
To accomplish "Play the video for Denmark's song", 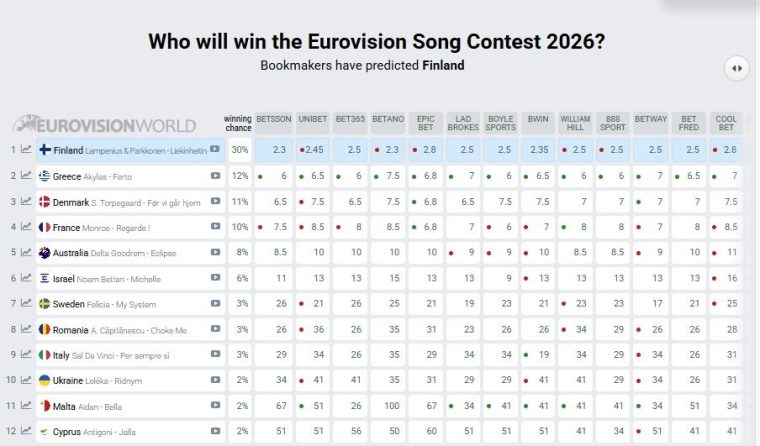I will point(215,202).
